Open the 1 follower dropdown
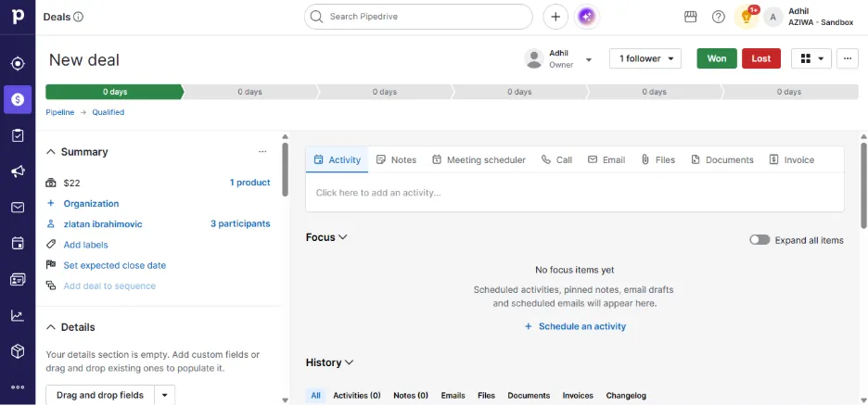 (645, 58)
